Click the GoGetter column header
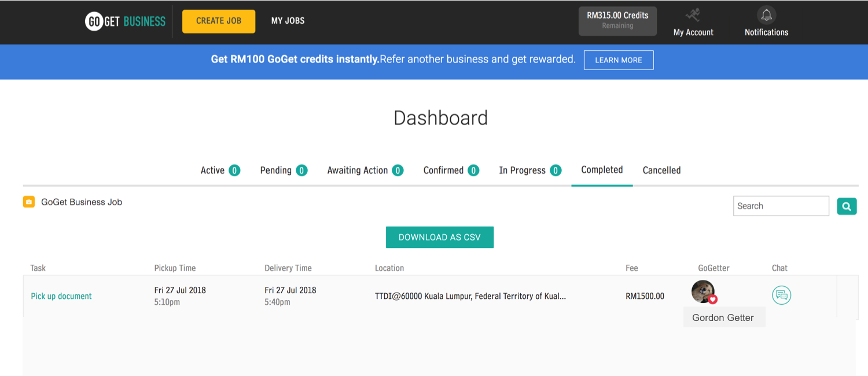 coord(714,268)
